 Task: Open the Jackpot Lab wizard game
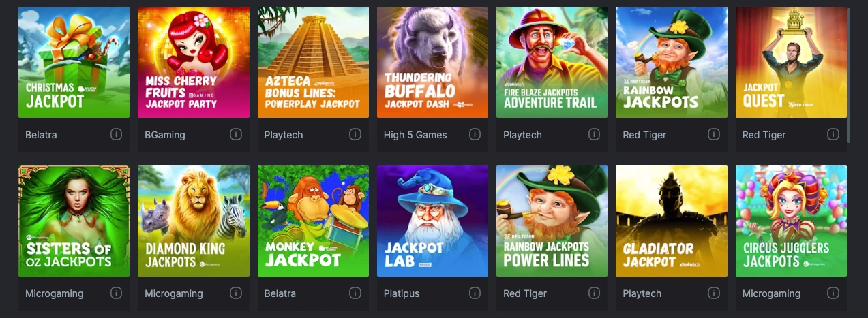[x=432, y=221]
